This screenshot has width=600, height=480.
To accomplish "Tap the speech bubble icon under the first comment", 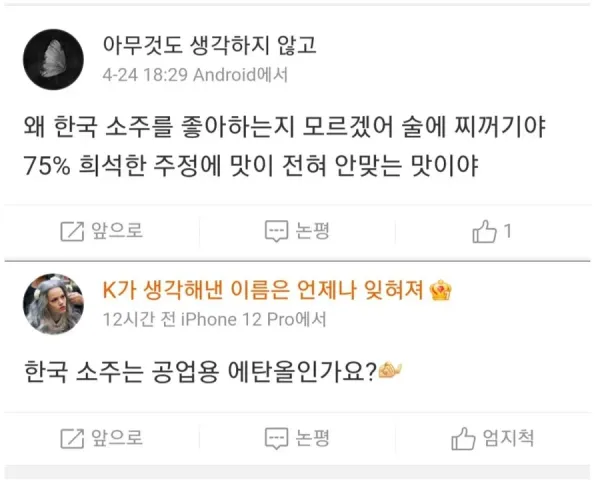I will [276, 231].
